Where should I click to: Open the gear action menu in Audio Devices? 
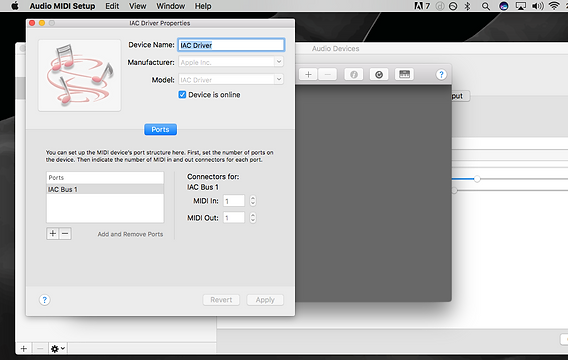pyautogui.click(x=58, y=348)
